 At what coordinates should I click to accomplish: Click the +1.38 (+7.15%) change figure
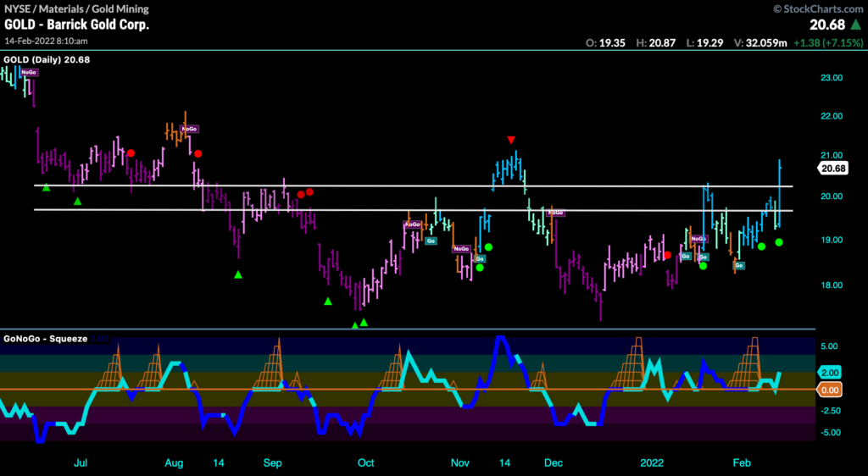[828, 43]
